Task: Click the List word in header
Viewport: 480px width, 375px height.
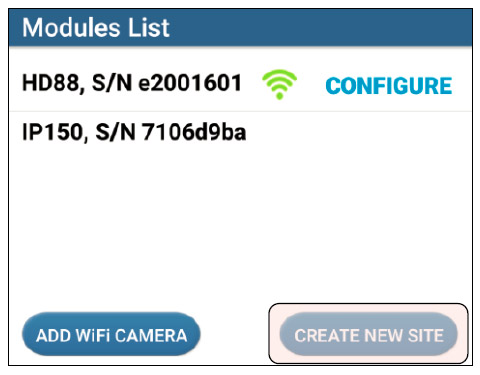Action: tap(149, 27)
